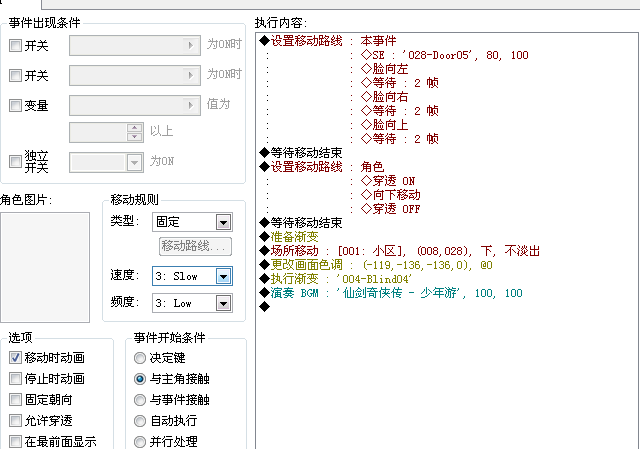Select the 执行渐变 '004-Blind04' command
Image resolution: width=640 pixels, height=449 pixels.
[336, 279]
